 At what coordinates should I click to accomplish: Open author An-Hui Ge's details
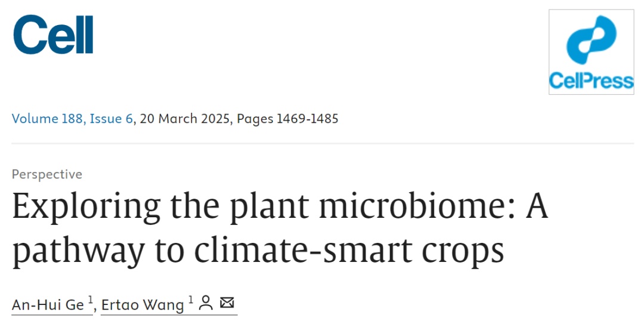(48, 304)
